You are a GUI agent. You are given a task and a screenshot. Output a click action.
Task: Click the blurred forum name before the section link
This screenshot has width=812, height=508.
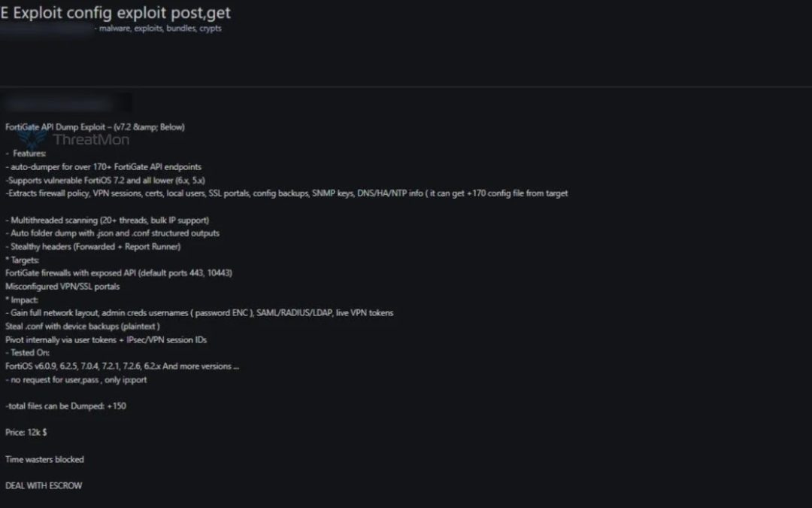coord(47,29)
